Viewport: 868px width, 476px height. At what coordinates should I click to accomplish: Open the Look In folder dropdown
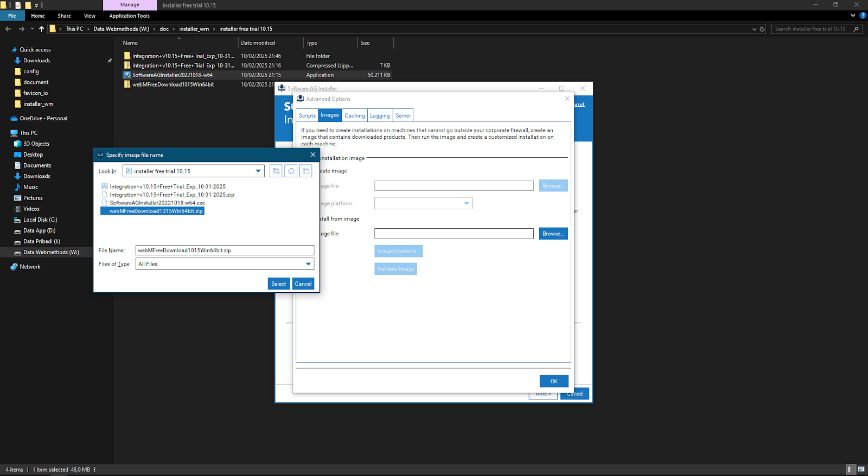click(x=258, y=171)
